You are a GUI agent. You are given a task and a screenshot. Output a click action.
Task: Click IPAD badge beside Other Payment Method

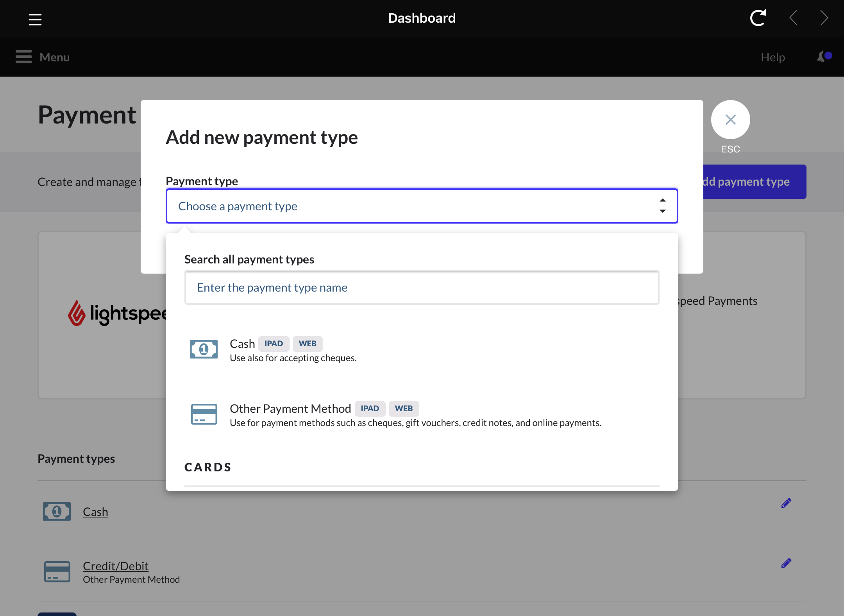tap(370, 408)
